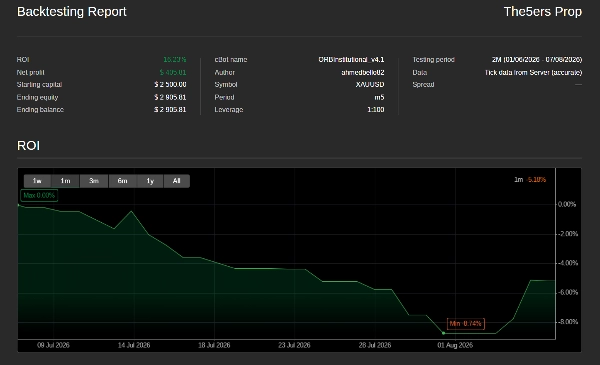Click the -4.00% y-axis label
This screenshot has width=600, height=365.
click(567, 263)
